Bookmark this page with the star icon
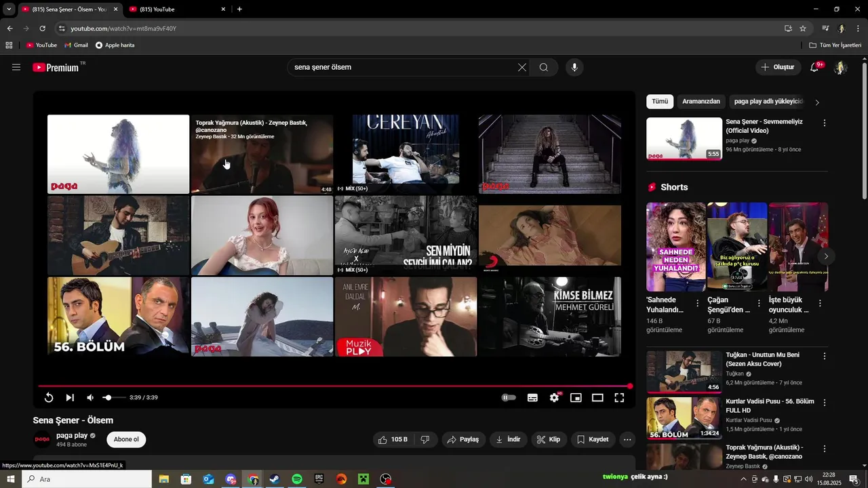The image size is (868, 488). 803,28
